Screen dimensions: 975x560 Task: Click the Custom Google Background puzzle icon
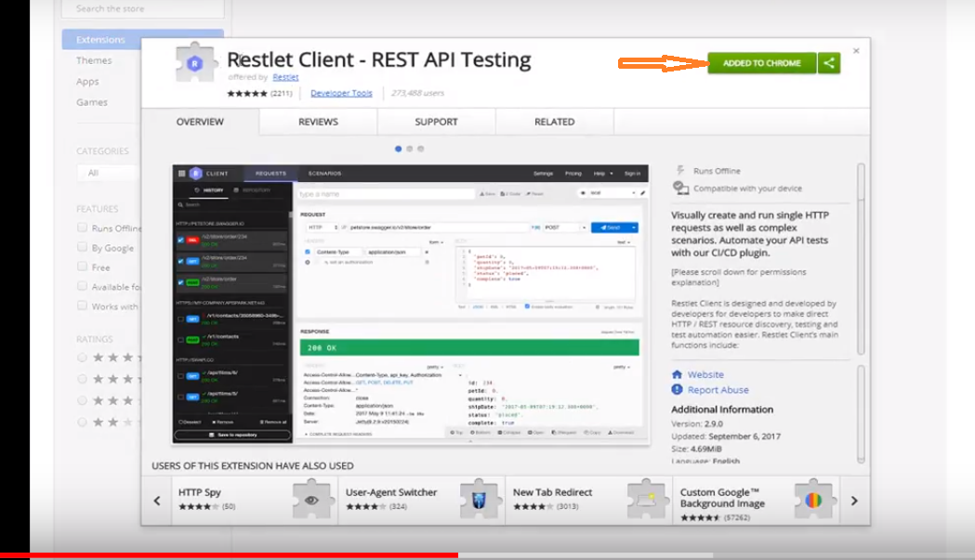click(813, 500)
